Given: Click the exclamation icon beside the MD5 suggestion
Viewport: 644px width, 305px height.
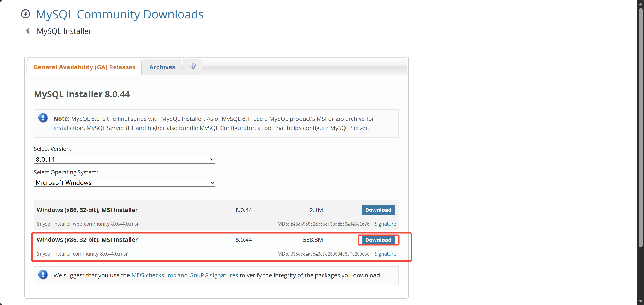Looking at the screenshot, I should [43, 275].
